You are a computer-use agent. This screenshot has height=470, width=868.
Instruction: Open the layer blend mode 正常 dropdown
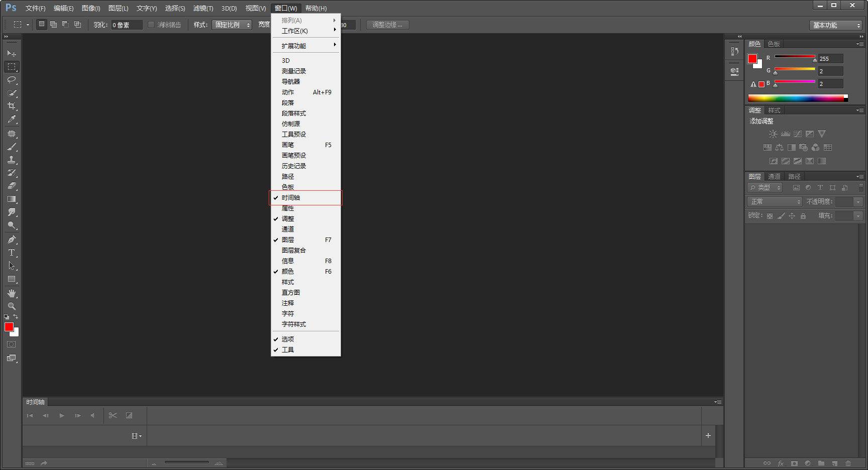coord(775,201)
